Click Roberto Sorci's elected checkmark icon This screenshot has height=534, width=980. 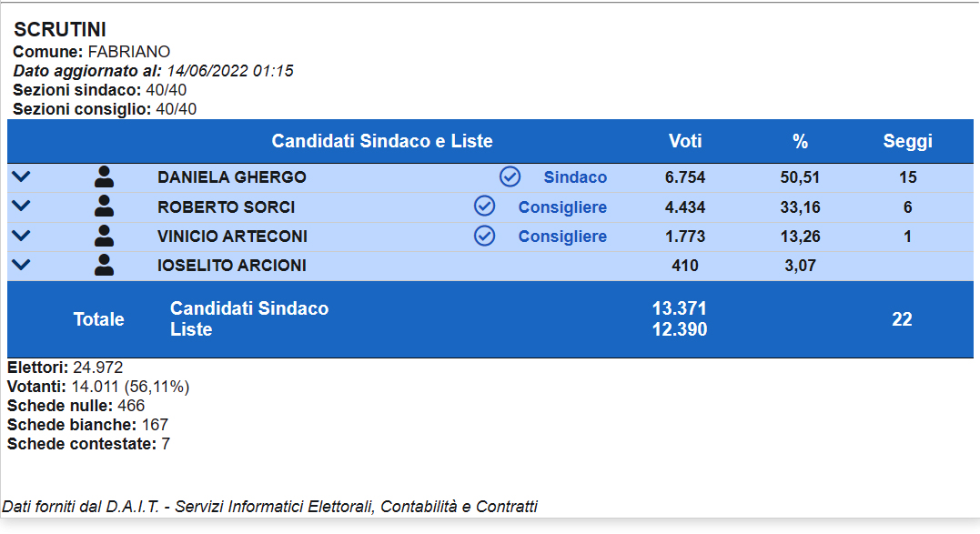pyautogui.click(x=485, y=207)
